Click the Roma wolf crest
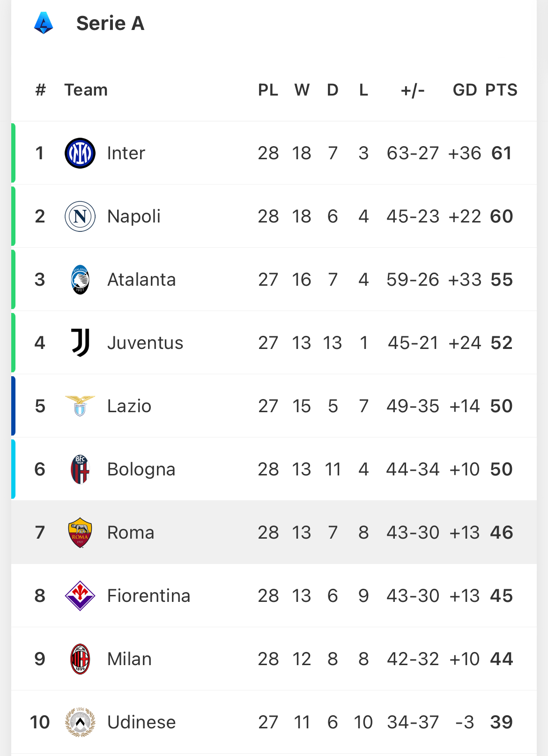This screenshot has height=756, width=548. 80,533
